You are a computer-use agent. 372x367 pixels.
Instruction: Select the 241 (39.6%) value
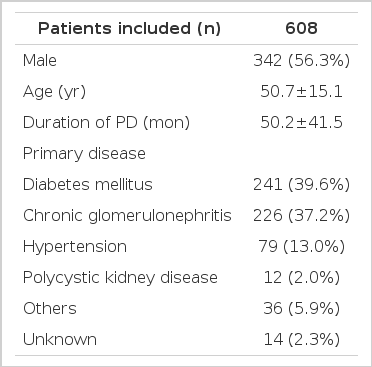[301, 185]
